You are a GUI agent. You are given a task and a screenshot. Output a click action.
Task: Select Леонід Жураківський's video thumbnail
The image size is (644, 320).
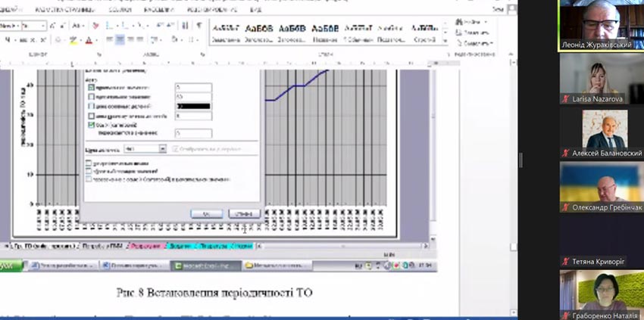(601, 24)
